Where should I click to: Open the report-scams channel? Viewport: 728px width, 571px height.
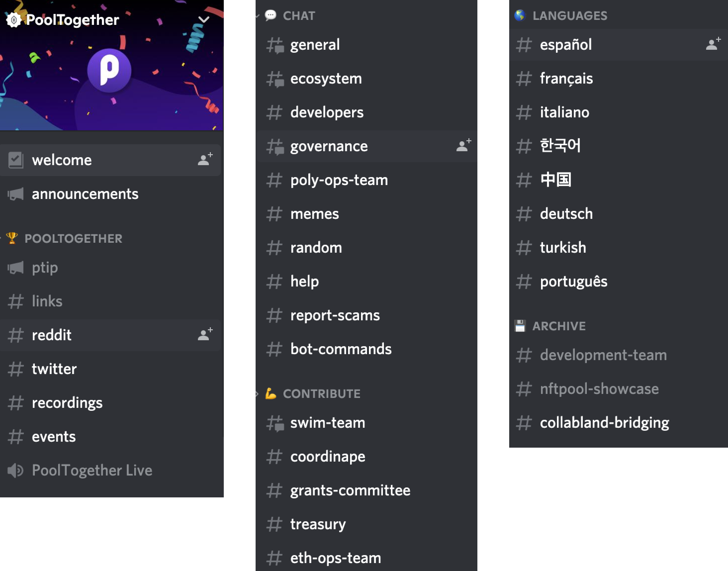click(367, 315)
